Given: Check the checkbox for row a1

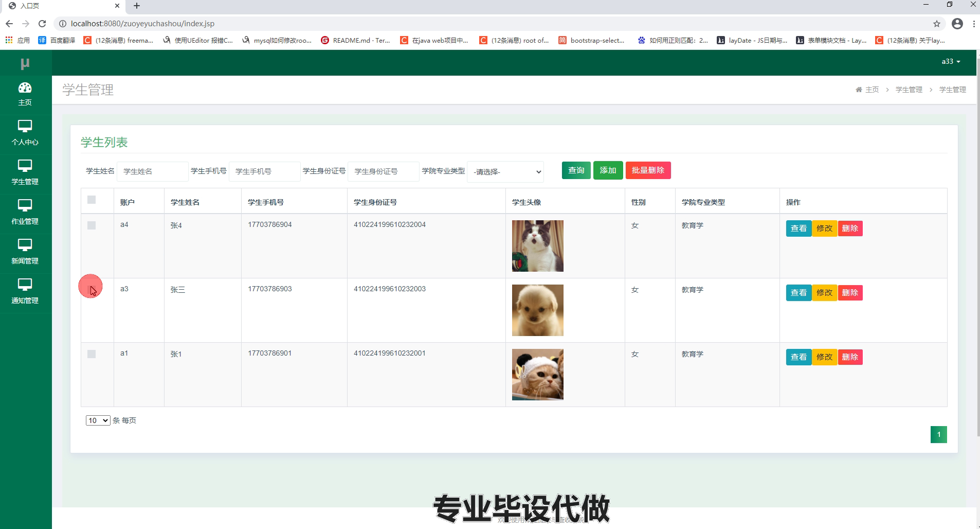Looking at the screenshot, I should coord(92,354).
